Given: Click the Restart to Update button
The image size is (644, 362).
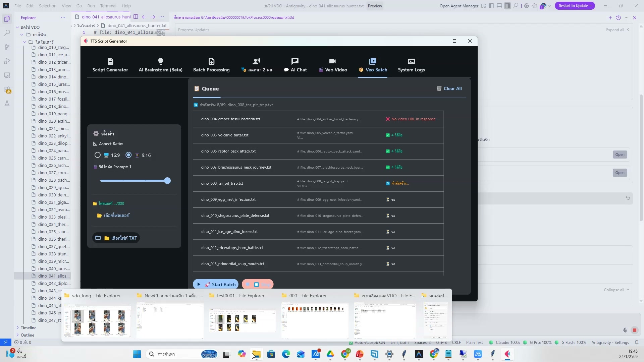Looking at the screenshot, I should click(x=575, y=6).
